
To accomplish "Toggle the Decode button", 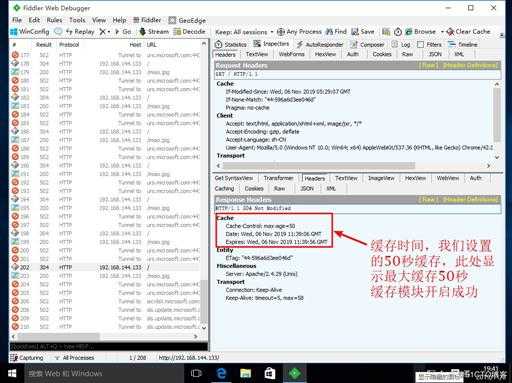I will point(189,32).
